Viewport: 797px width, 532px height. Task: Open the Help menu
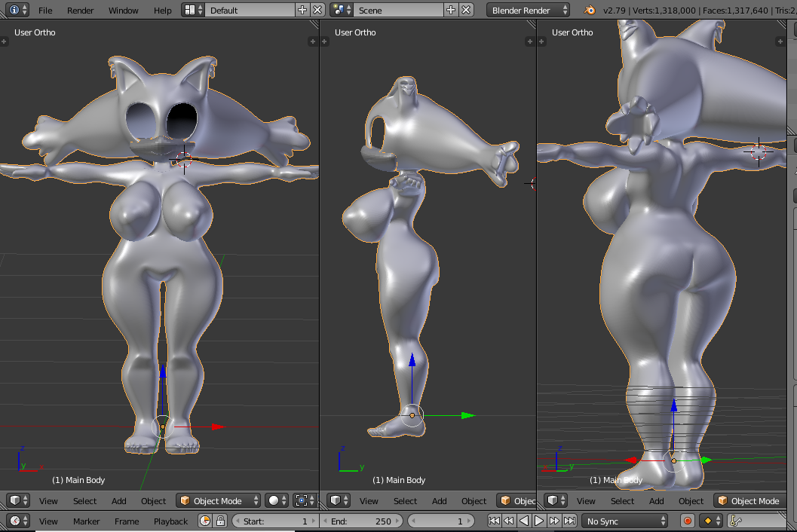(x=163, y=10)
